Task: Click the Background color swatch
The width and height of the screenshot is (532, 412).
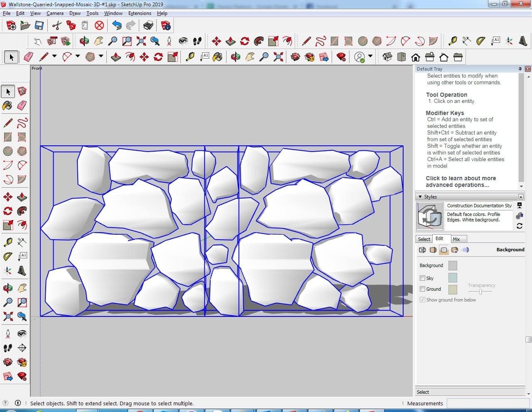Action: 453,265
